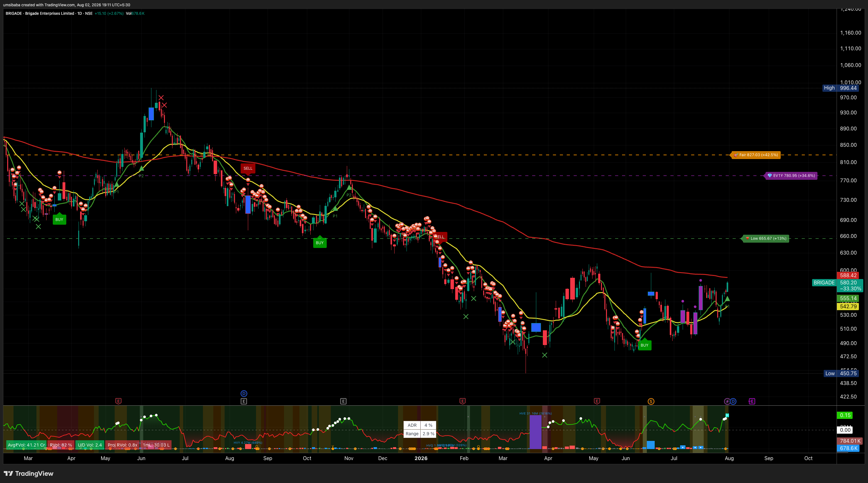The width and height of the screenshot is (868, 483).
Task: Click the umsibaba created with TradingView.com caption
Action: (66, 5)
